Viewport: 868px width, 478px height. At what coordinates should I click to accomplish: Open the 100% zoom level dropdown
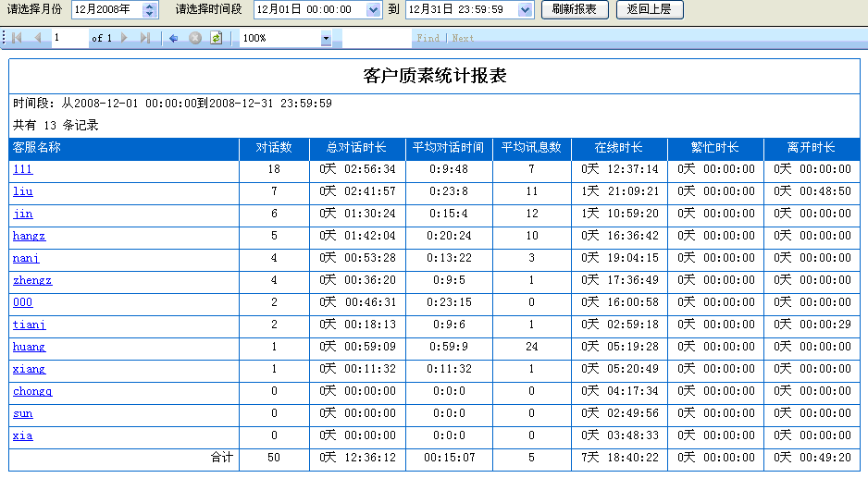[x=325, y=38]
